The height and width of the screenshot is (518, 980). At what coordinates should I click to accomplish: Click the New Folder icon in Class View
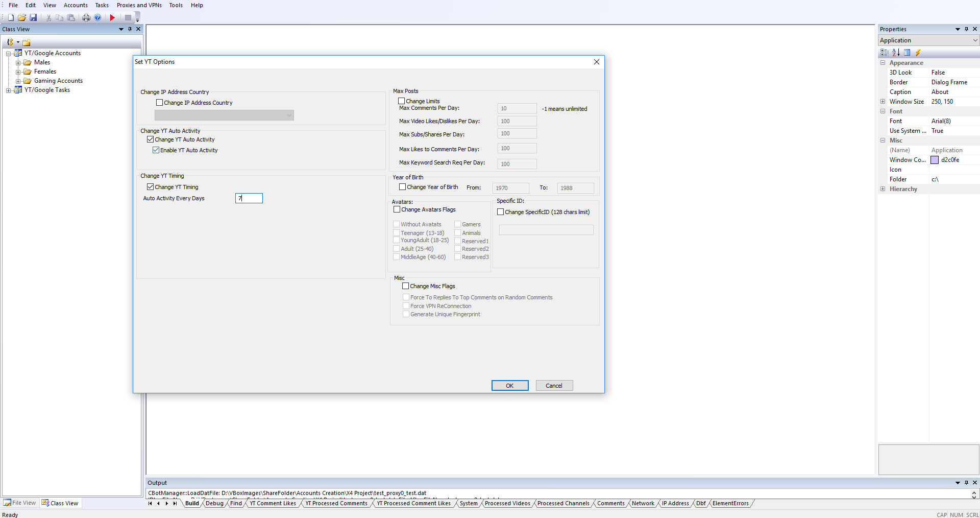click(x=27, y=42)
